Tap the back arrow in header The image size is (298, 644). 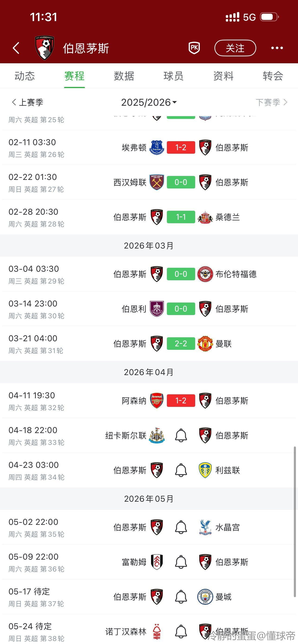click(16, 48)
